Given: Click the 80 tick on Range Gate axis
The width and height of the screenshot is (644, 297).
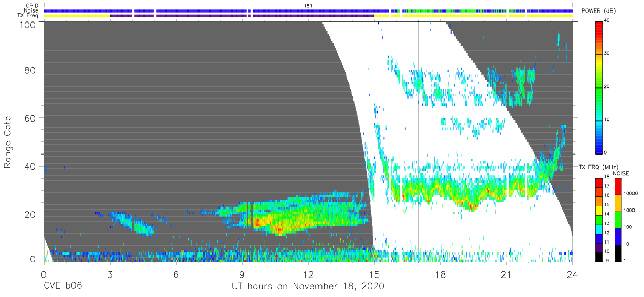Looking at the screenshot, I should (30, 70).
